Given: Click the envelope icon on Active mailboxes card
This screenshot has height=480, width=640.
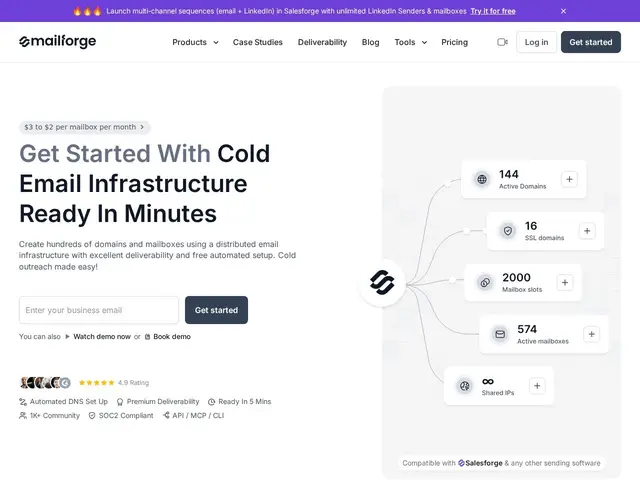Looking at the screenshot, I should pyautogui.click(x=500, y=334).
